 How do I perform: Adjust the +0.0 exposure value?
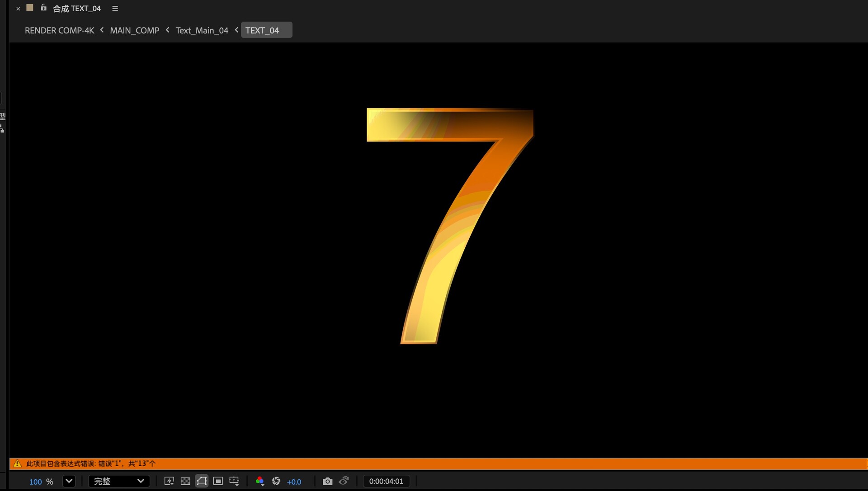pos(294,482)
